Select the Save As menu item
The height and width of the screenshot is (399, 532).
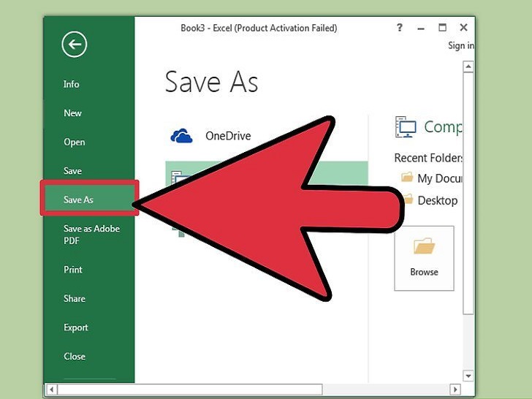tap(90, 199)
